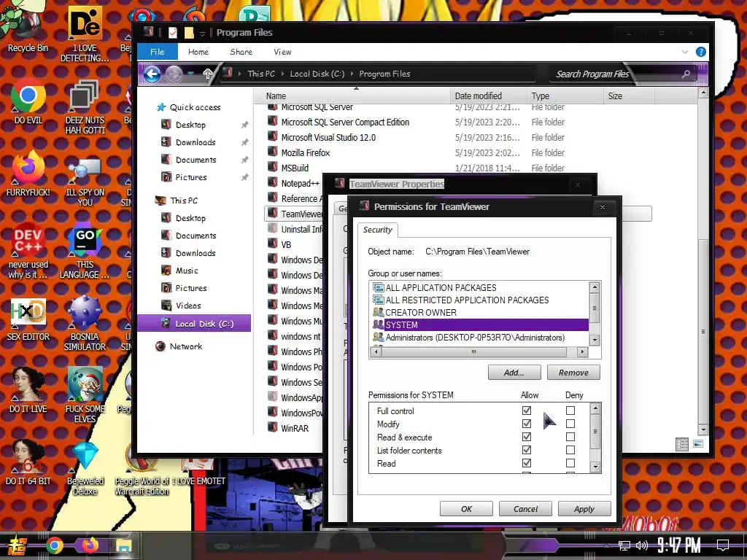The height and width of the screenshot is (560, 747).
Task: Open the Dev C++ desktop shortcut
Action: click(x=28, y=251)
